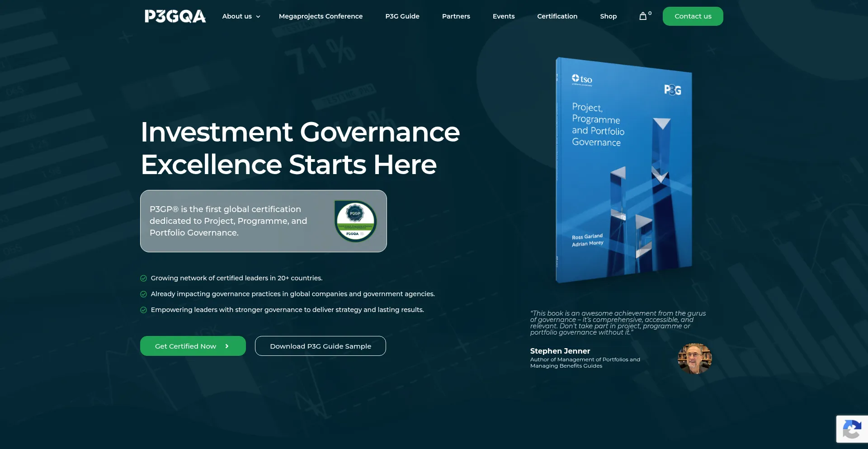Click check icon beside Already impacting governance

tap(144, 294)
